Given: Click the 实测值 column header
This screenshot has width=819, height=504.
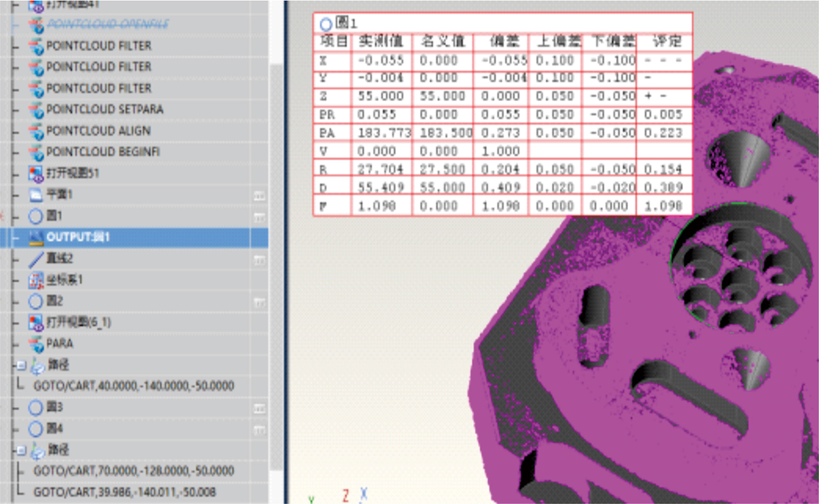Looking at the screenshot, I should point(381,41).
